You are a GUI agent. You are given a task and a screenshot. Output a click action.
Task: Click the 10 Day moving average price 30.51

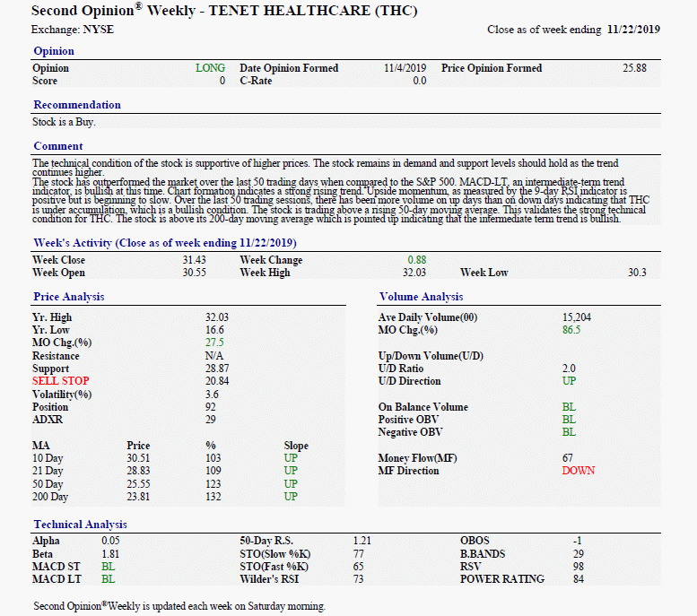tap(138, 458)
